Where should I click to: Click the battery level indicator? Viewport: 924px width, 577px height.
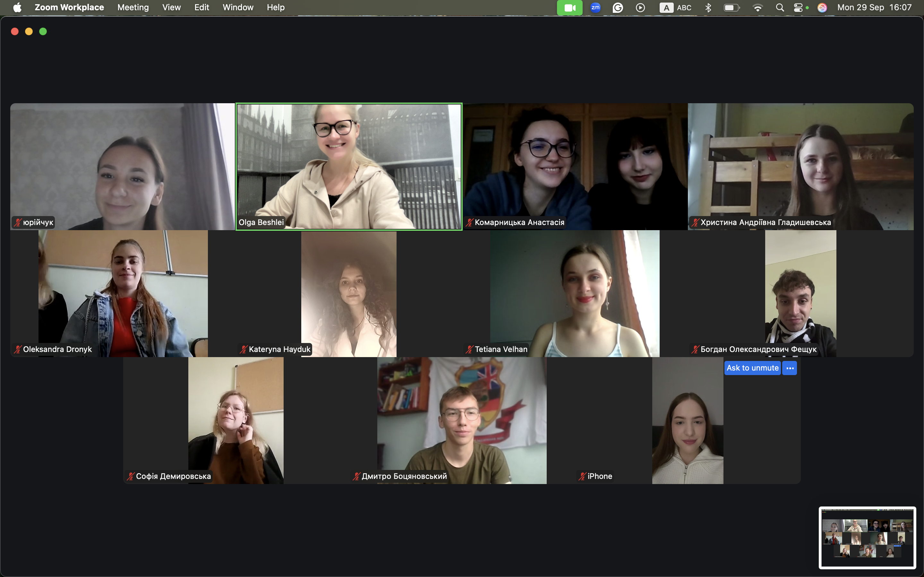click(x=732, y=8)
